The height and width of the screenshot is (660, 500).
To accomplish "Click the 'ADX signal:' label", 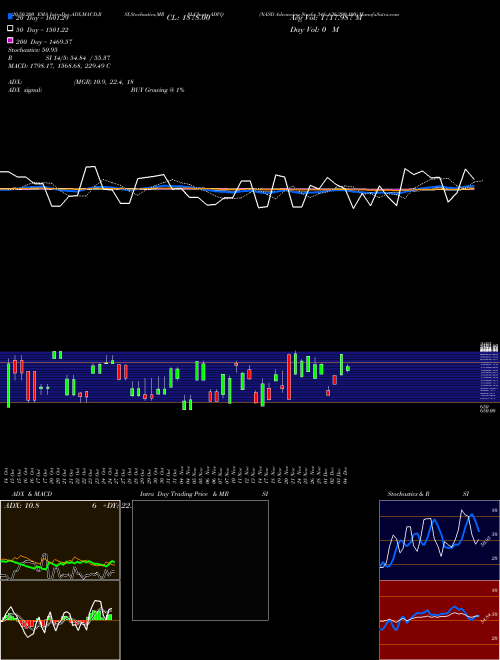I will click(25, 90).
